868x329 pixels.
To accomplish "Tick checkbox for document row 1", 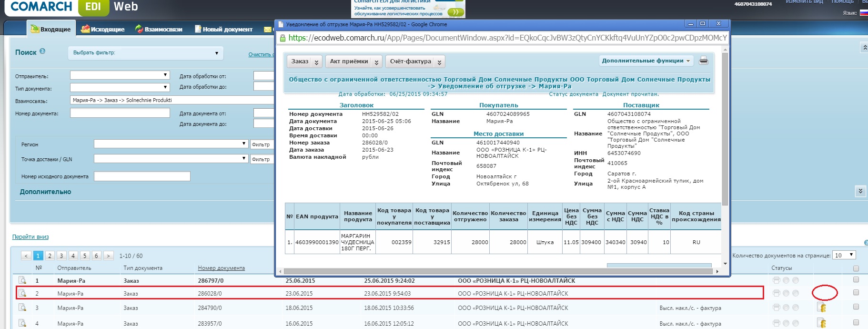I will 856,279.
